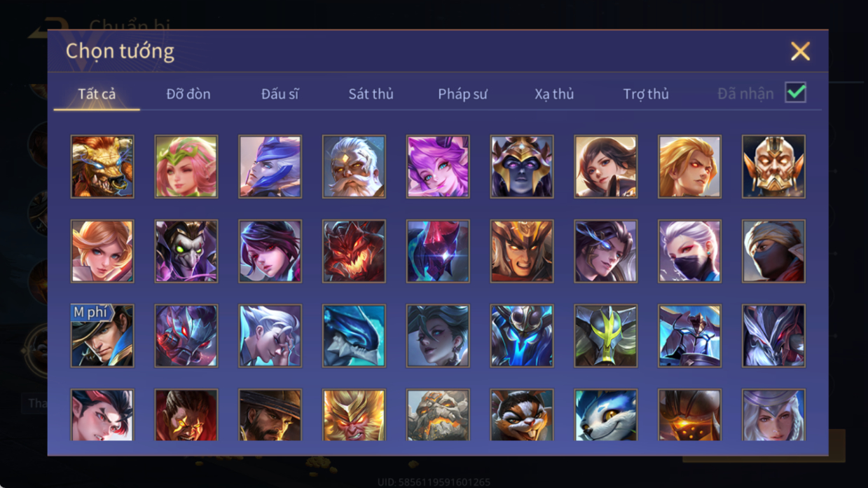Go to the 'Trợ thủ' tab
This screenshot has height=488, width=868.
pos(646,94)
